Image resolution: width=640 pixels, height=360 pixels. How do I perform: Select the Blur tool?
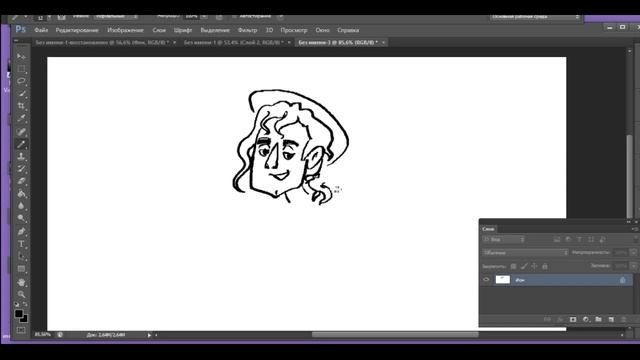(x=21, y=206)
